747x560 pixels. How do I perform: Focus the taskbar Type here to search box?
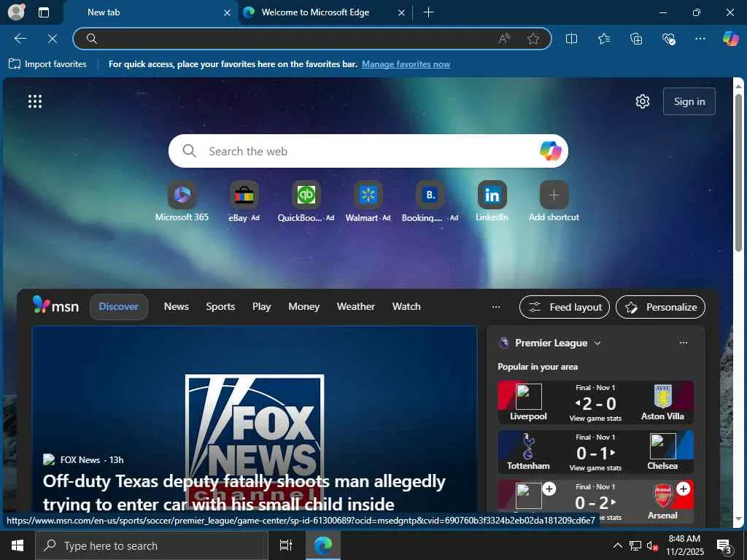pyautogui.click(x=152, y=545)
